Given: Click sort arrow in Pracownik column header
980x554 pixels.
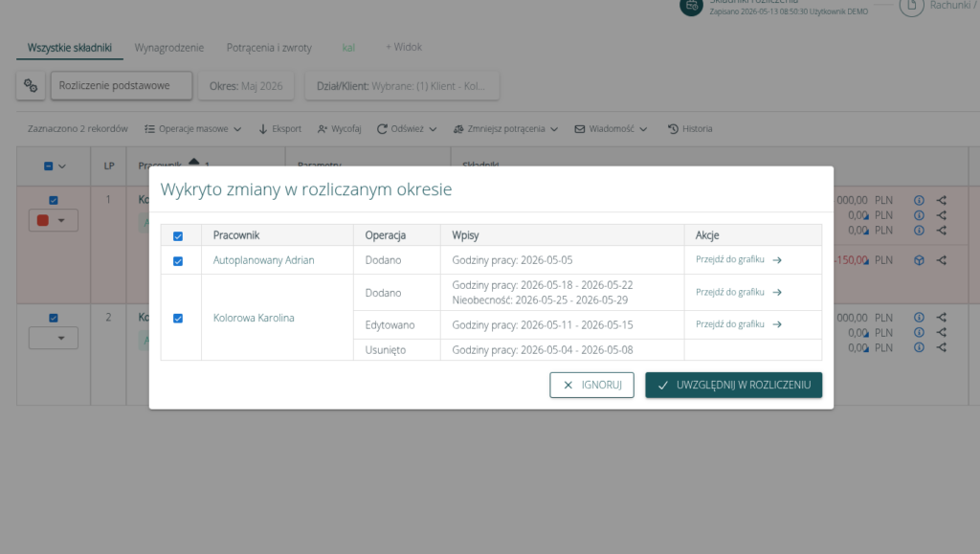Looking at the screenshot, I should 193,162.
